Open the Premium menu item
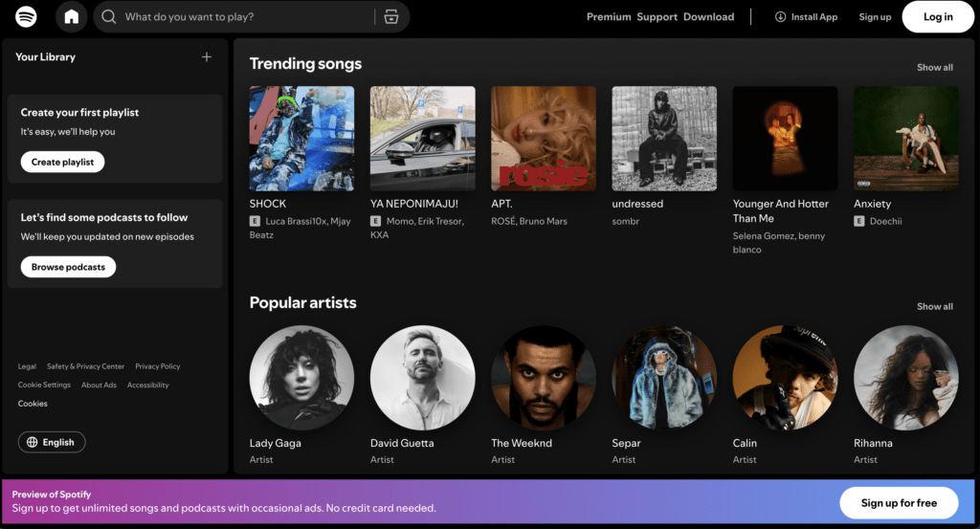 [x=609, y=17]
